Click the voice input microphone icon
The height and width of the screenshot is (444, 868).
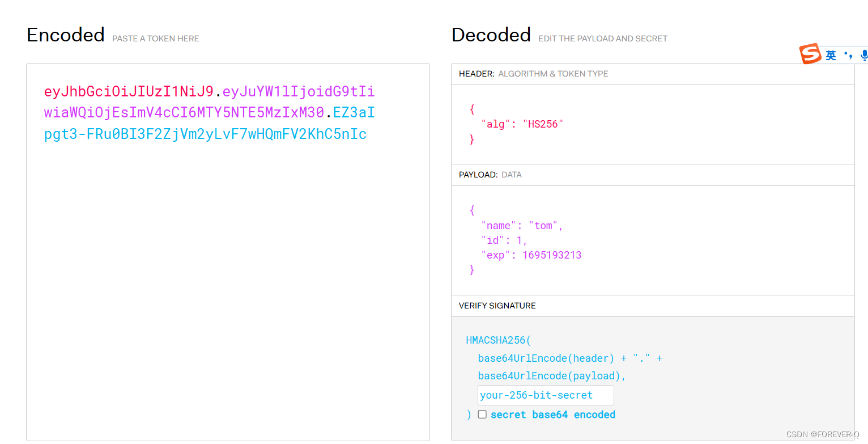pyautogui.click(x=864, y=55)
